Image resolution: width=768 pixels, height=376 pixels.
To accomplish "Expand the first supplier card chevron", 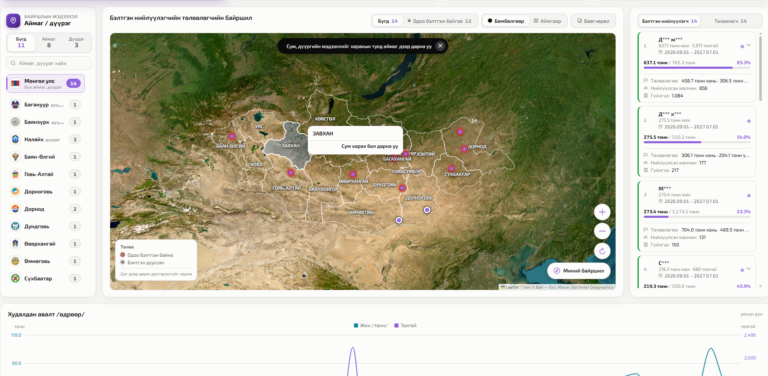I will pyautogui.click(x=748, y=45).
